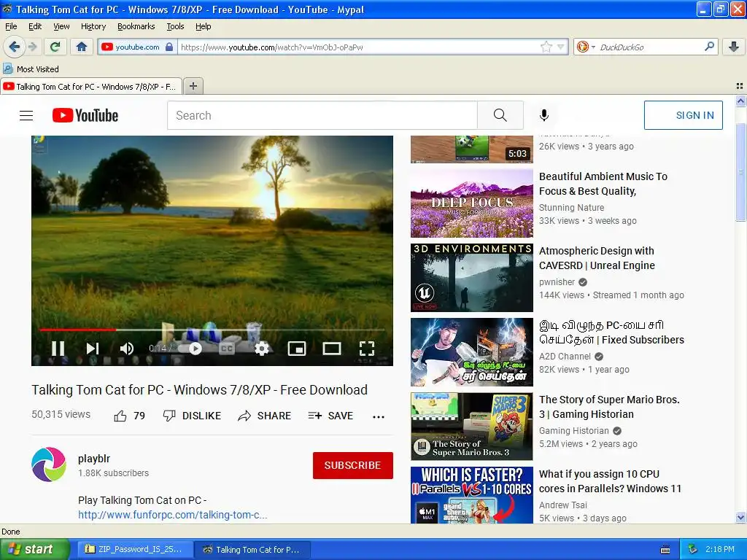Open A2D Channel Fixed Subscribers thumbnail
Screen dimensions: 747x560
472,352
